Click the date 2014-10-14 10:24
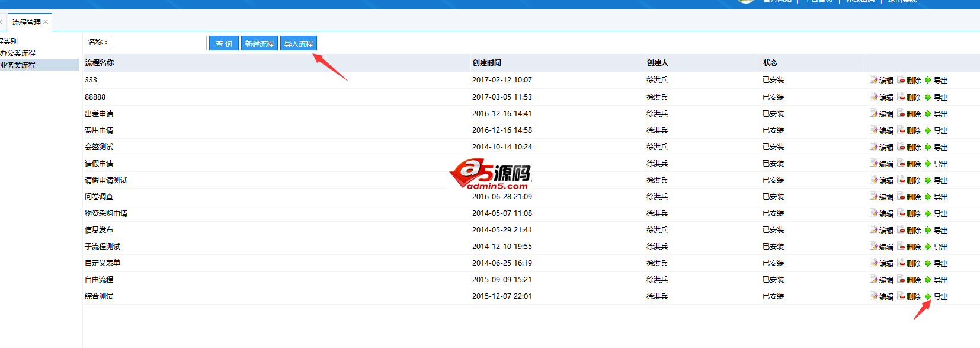Image resolution: width=980 pixels, height=348 pixels. click(x=502, y=147)
